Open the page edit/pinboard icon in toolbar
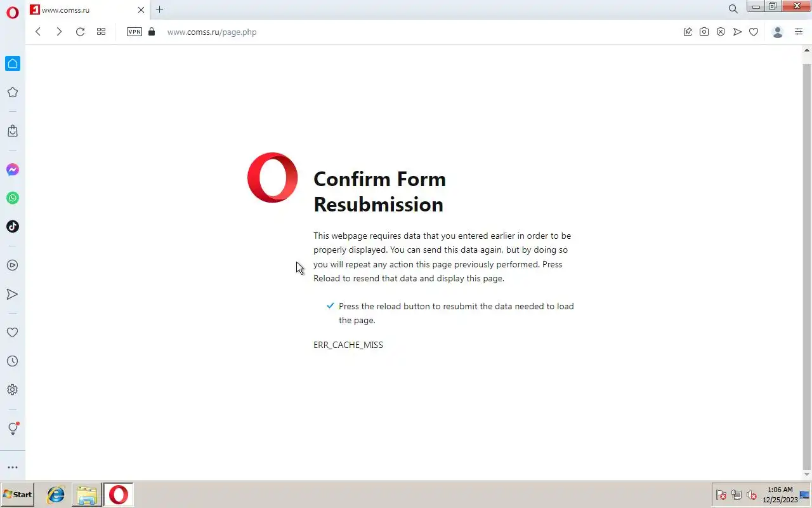This screenshot has height=508, width=812. pyautogui.click(x=688, y=32)
